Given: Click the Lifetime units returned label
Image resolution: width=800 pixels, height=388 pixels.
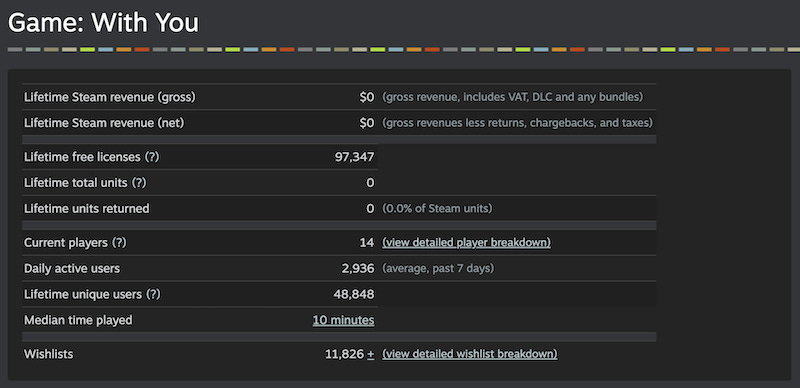Looking at the screenshot, I should pyautogui.click(x=87, y=209).
